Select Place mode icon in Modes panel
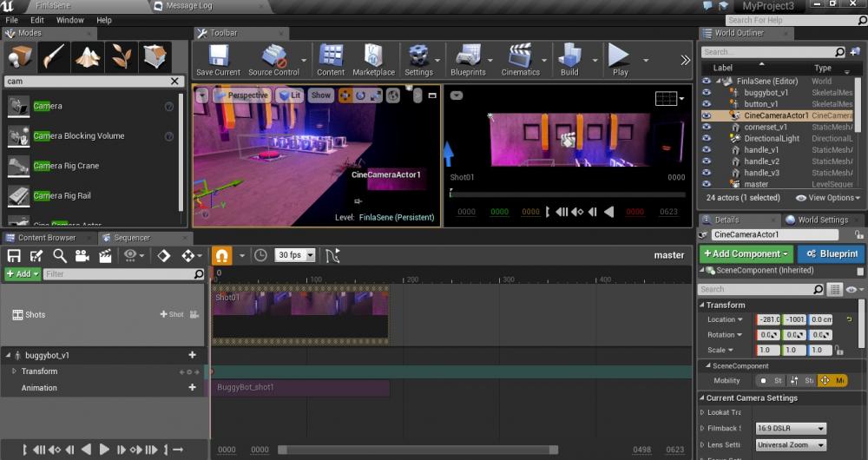868x460 pixels. [x=20, y=57]
